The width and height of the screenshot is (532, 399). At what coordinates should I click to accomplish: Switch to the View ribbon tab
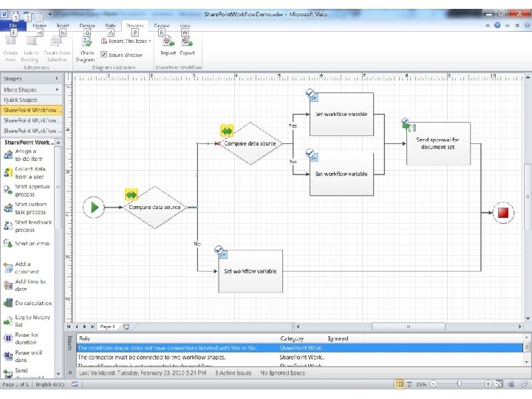pyautogui.click(x=185, y=25)
